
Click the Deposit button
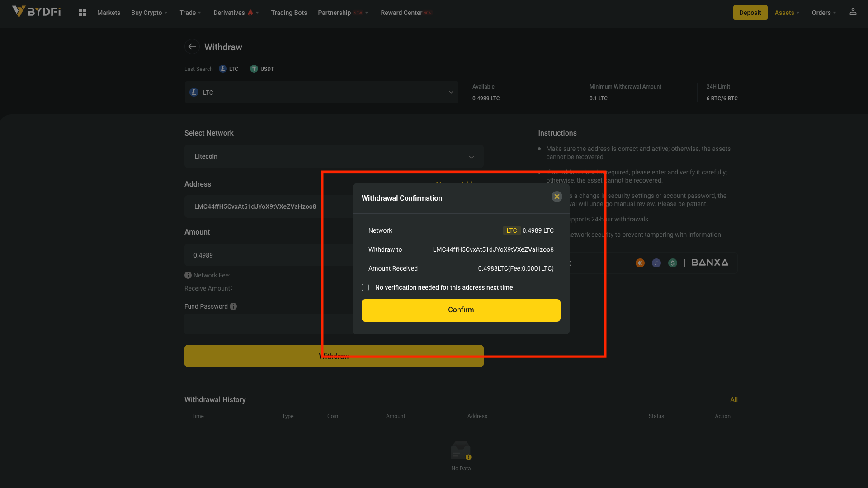point(750,13)
